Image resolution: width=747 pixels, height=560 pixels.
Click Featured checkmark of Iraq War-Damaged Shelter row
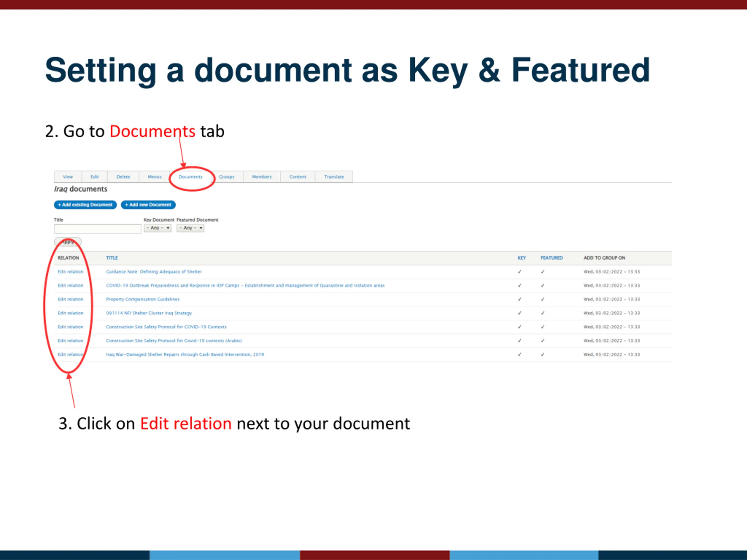(542, 354)
